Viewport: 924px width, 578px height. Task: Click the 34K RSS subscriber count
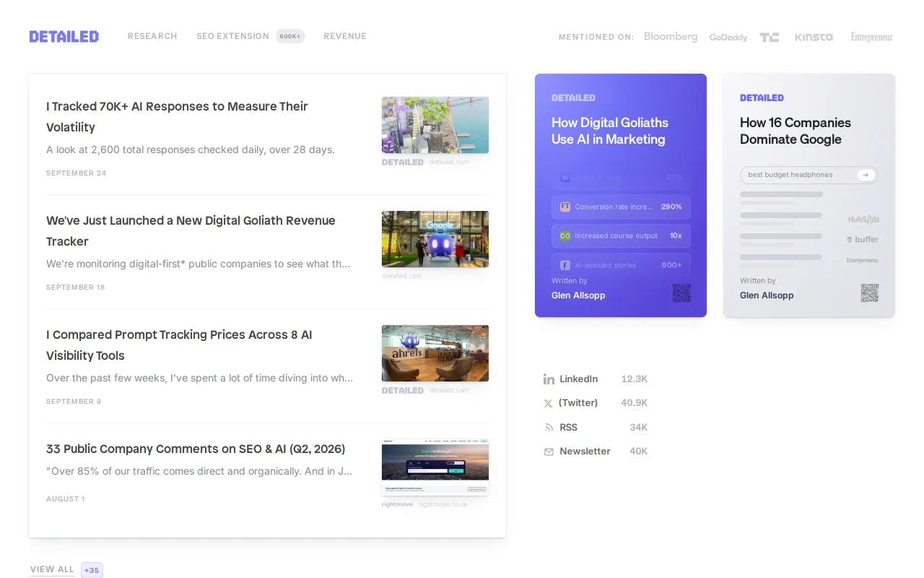639,428
